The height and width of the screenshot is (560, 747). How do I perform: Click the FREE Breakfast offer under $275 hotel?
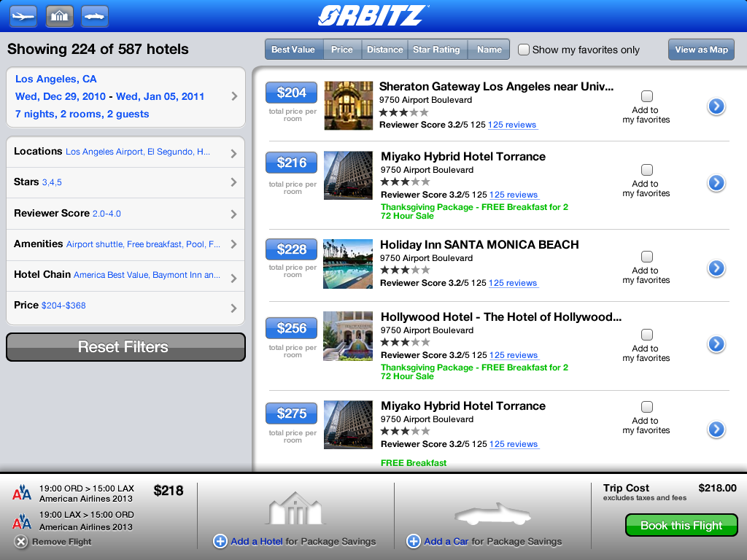414,463
